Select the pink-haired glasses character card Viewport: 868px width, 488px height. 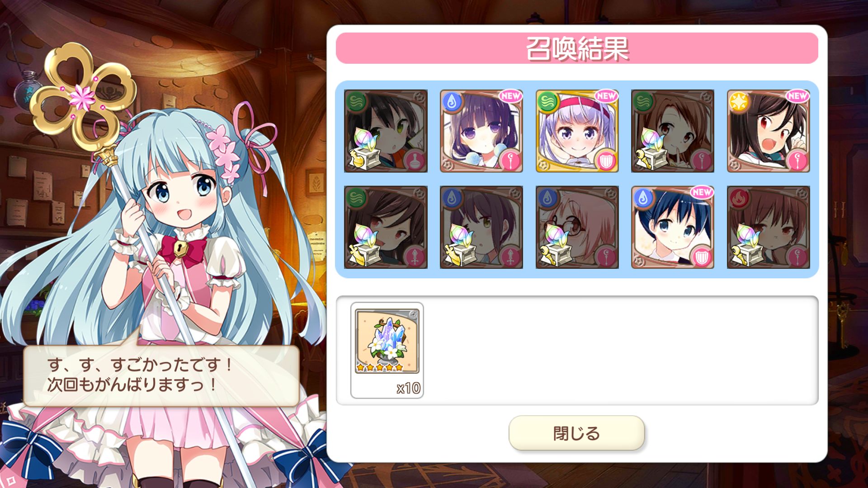577,227
